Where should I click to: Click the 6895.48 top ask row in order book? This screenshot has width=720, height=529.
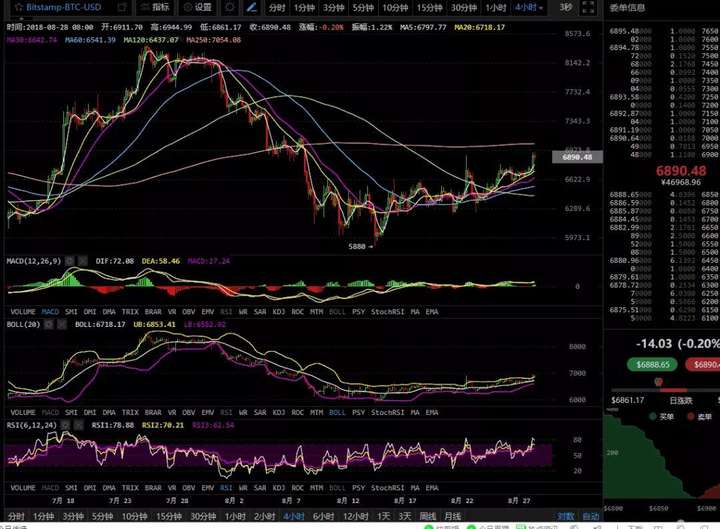tap(664, 31)
